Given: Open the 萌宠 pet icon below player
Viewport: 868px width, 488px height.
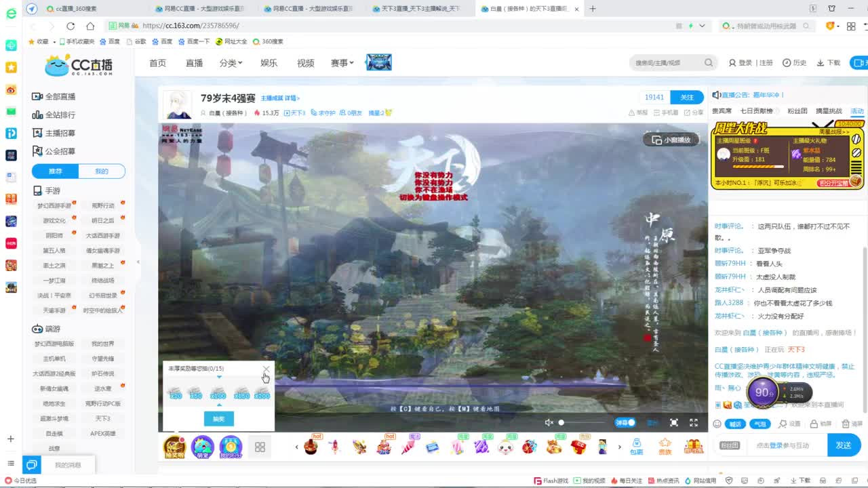Looking at the screenshot, I should 203,447.
